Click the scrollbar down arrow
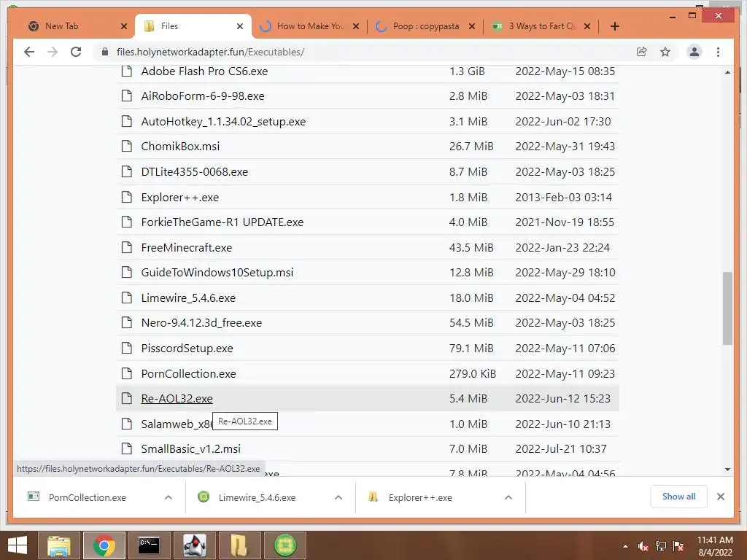The width and height of the screenshot is (747, 560). point(727,470)
